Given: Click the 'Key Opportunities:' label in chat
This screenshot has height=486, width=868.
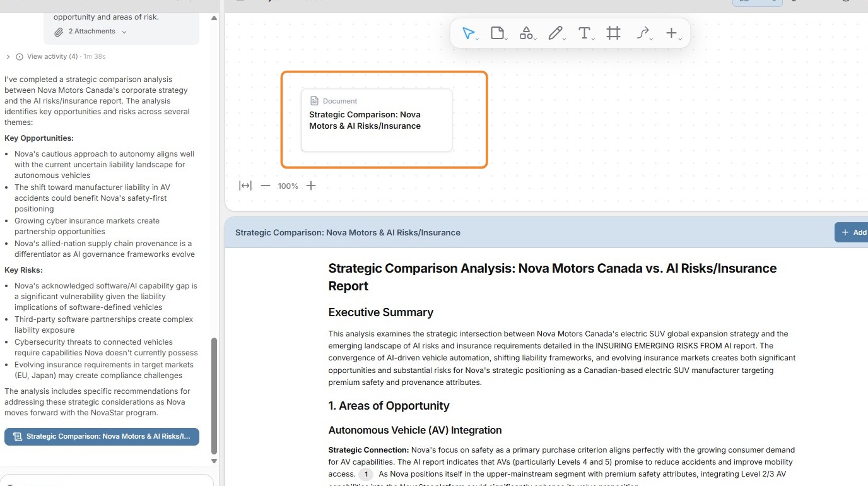Looking at the screenshot, I should pyautogui.click(x=39, y=138).
